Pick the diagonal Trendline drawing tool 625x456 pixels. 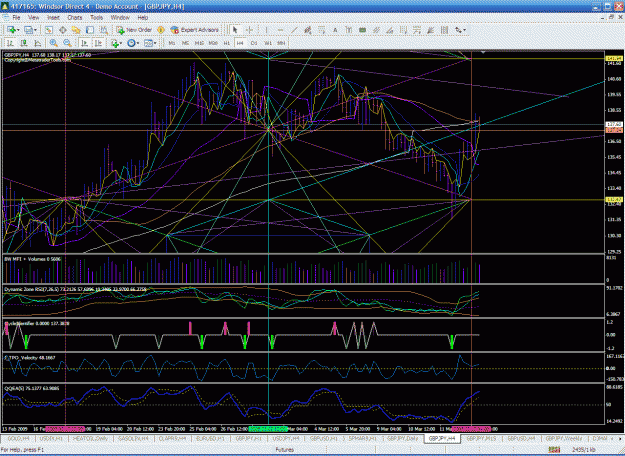pos(294,30)
